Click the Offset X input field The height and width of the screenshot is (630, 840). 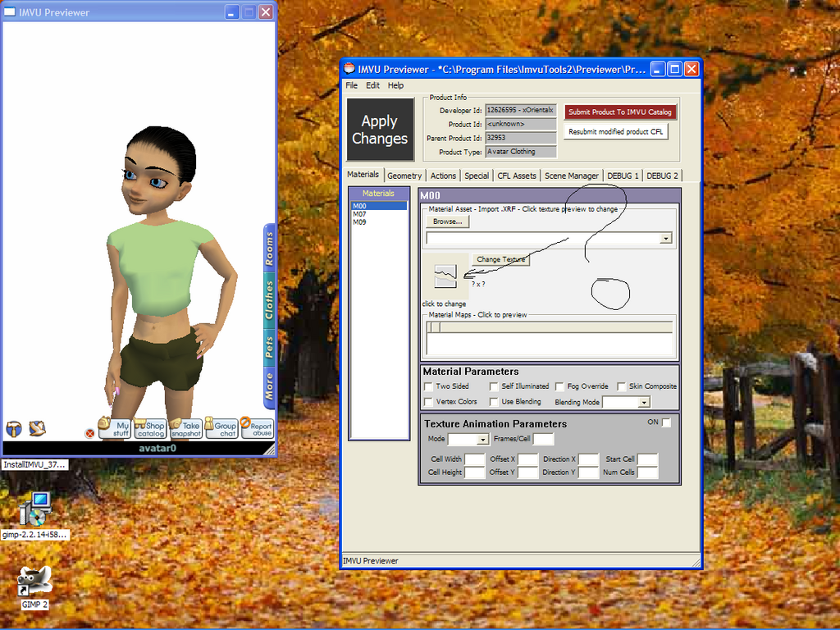(527, 459)
